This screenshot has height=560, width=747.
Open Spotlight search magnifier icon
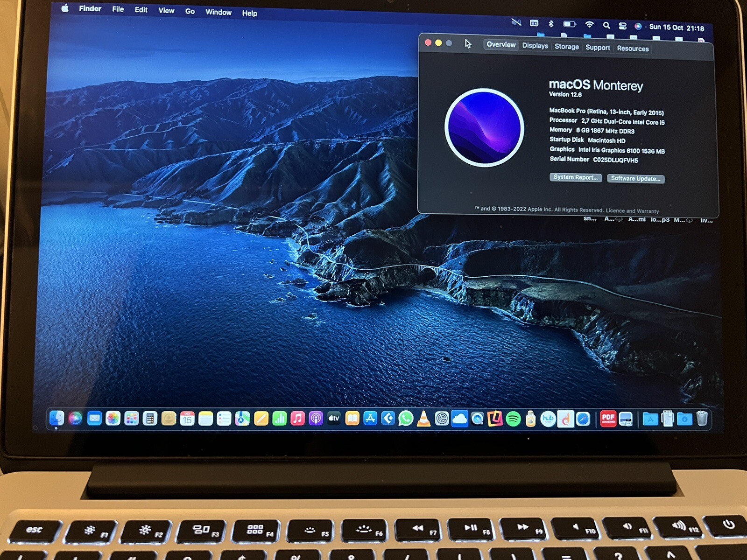click(x=606, y=25)
